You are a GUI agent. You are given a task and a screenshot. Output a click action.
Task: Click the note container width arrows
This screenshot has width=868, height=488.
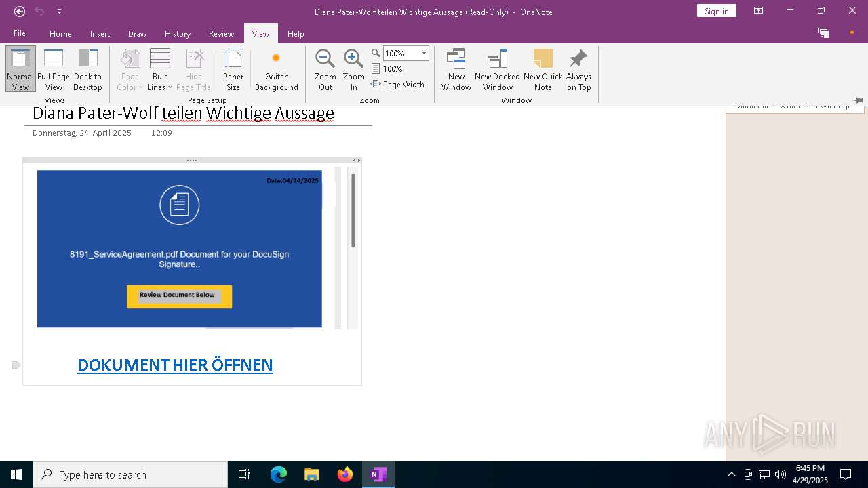click(357, 161)
